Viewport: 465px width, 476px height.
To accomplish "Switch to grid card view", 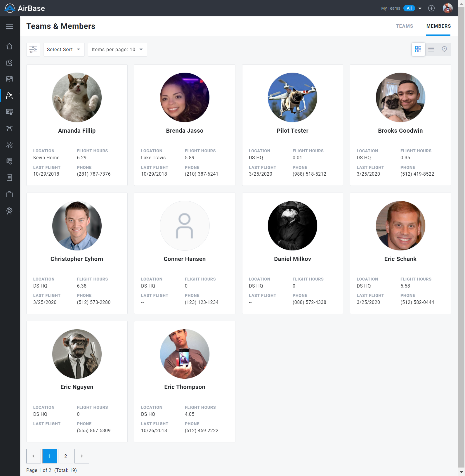I will coord(418,49).
